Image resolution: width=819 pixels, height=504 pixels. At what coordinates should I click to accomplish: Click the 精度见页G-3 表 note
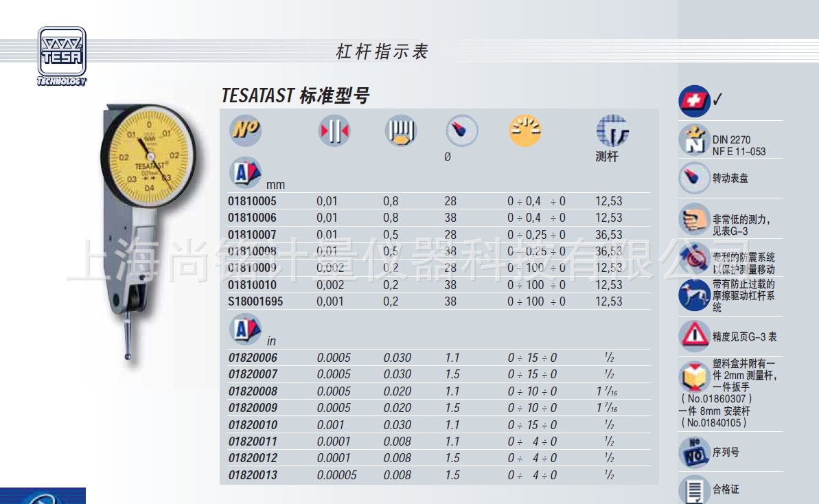745,337
